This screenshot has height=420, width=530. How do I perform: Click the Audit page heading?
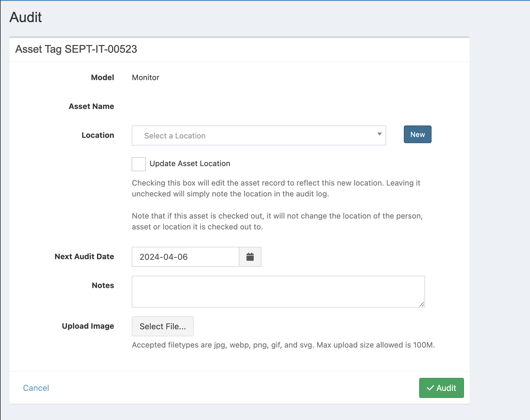click(x=26, y=17)
